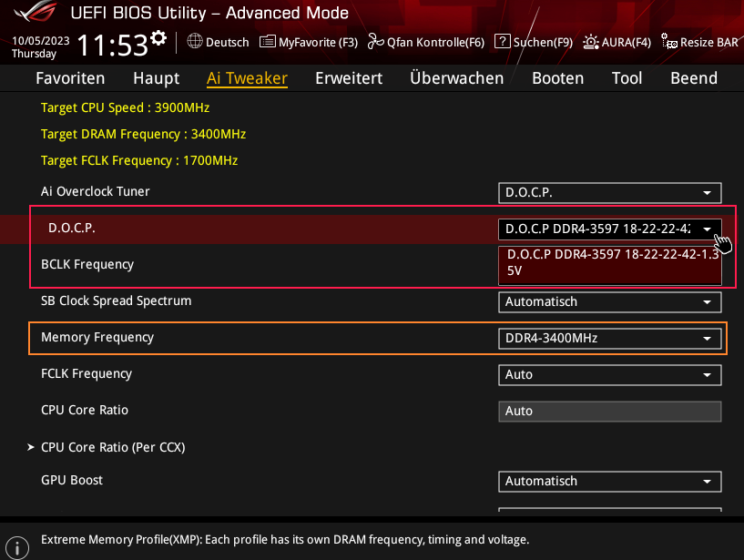The width and height of the screenshot is (744, 560).
Task: Select the Ai Overclock Tuner label
Action: (x=95, y=191)
